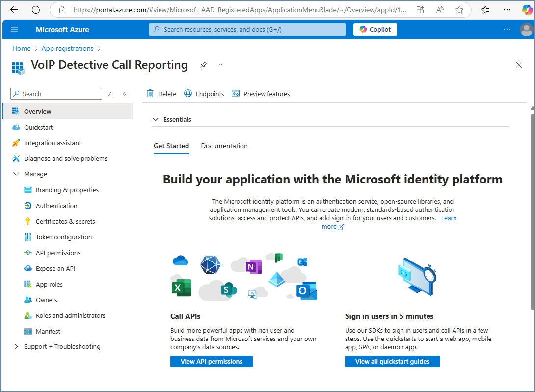Click the Expose an API cloud icon
Screen dimensions: 535x392
[x=28, y=268]
